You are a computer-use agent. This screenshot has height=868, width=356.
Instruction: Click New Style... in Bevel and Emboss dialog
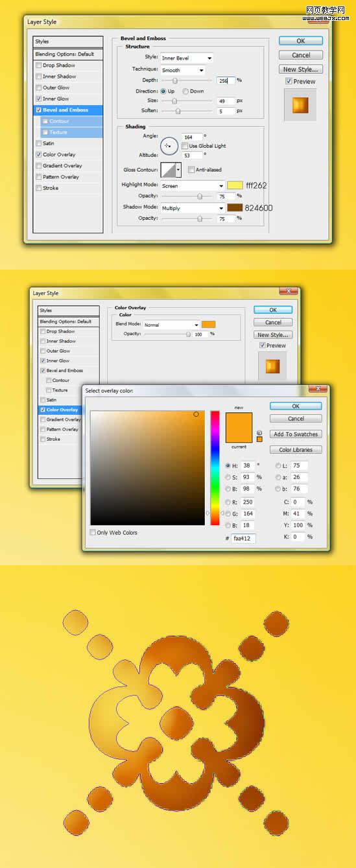coord(301,69)
